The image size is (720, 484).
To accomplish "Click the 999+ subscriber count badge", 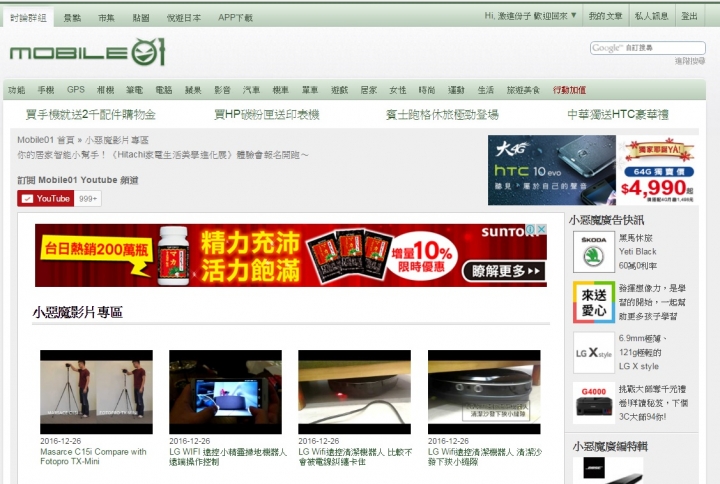I will 88,199.
